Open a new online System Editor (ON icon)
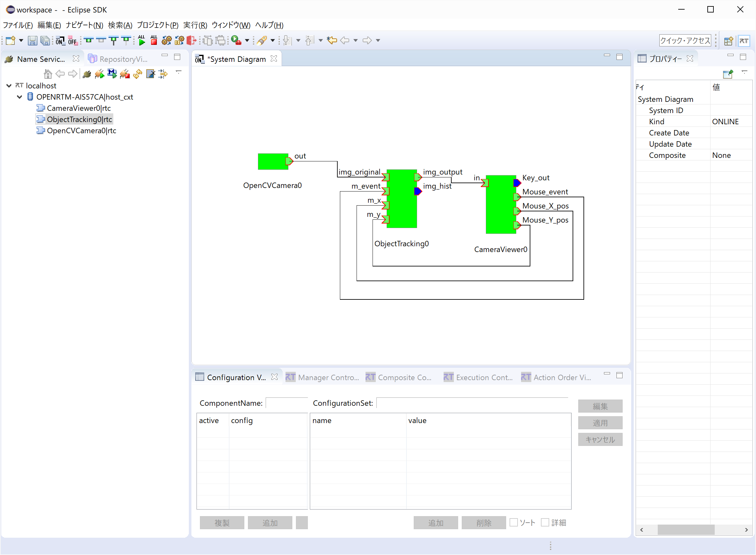This screenshot has width=756, height=555. tap(60, 41)
